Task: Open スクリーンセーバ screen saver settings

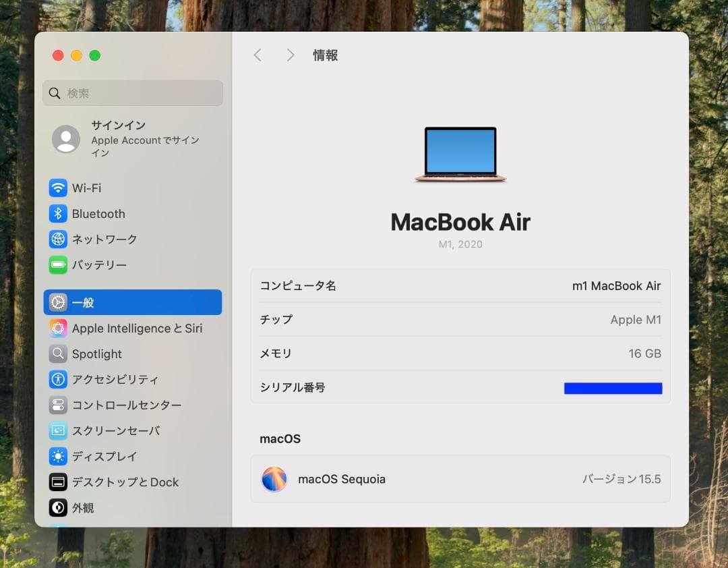Action: [58, 430]
